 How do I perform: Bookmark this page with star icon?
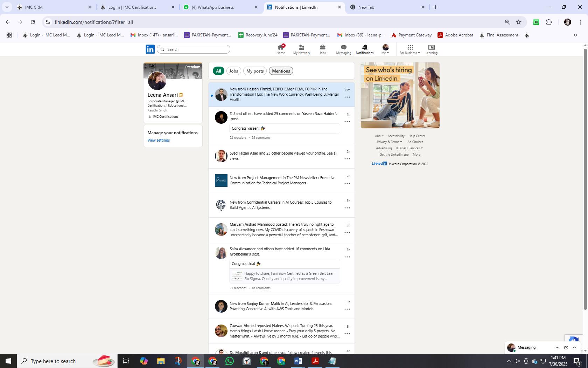pos(519,22)
